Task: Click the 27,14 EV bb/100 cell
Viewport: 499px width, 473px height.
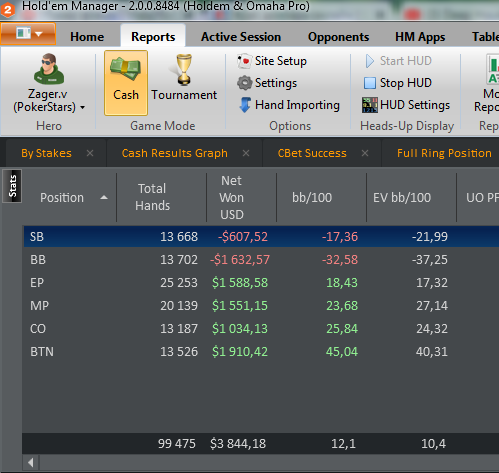Action: click(x=432, y=306)
